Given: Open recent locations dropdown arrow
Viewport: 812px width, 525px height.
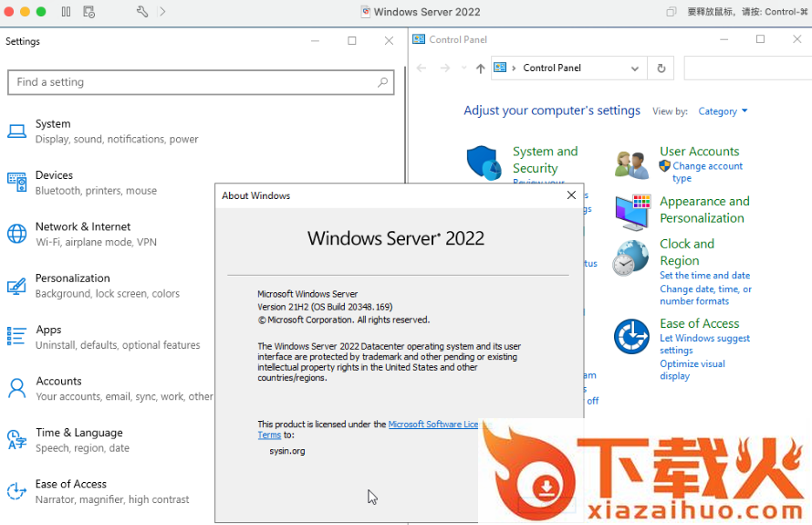Looking at the screenshot, I should point(464,68).
